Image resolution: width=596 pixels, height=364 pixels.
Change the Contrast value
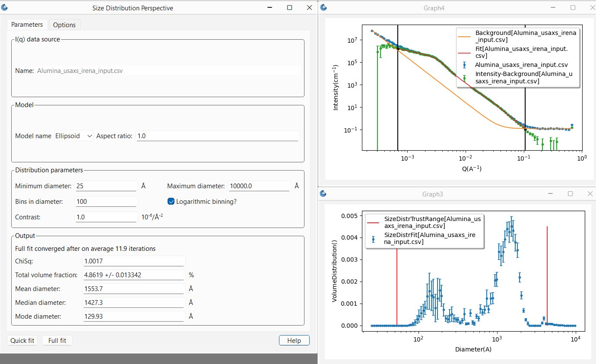coord(106,217)
